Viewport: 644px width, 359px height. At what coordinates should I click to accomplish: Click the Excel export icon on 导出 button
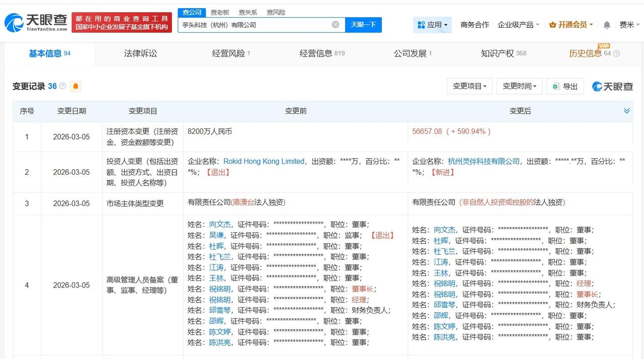tap(555, 86)
